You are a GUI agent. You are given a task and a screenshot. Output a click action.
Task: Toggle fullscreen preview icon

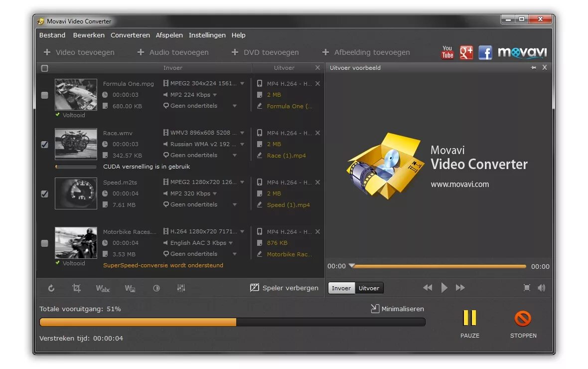[x=527, y=288]
